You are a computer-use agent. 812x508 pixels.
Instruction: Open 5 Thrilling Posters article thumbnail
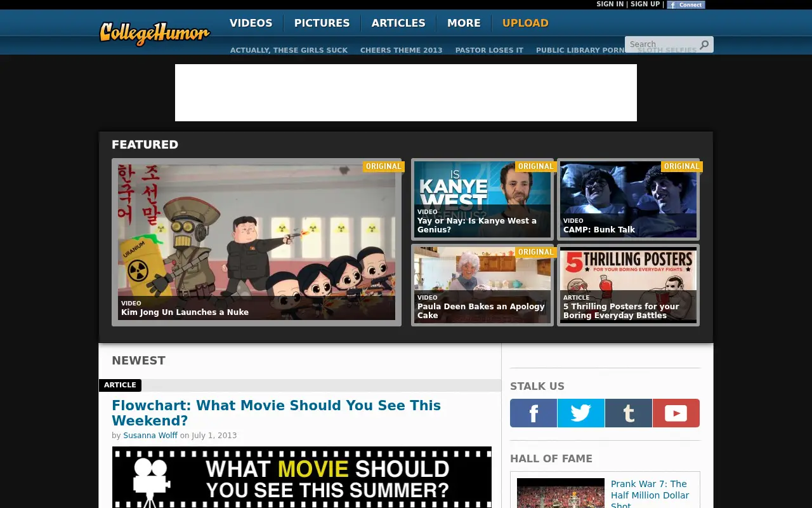click(628, 285)
